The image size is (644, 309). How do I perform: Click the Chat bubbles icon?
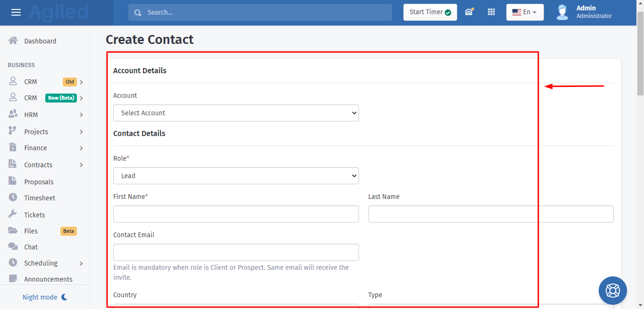click(x=13, y=247)
